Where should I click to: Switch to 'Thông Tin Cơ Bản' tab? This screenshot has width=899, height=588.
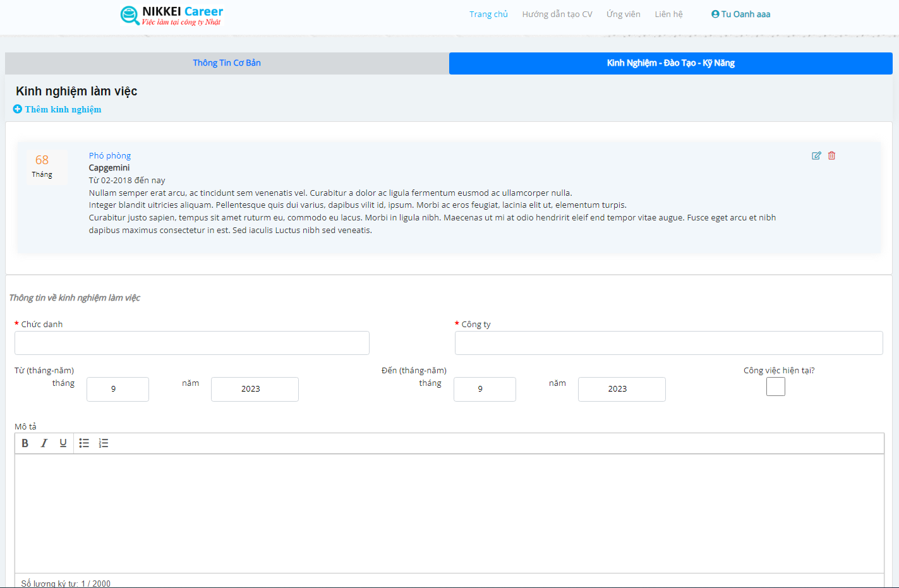(x=227, y=63)
